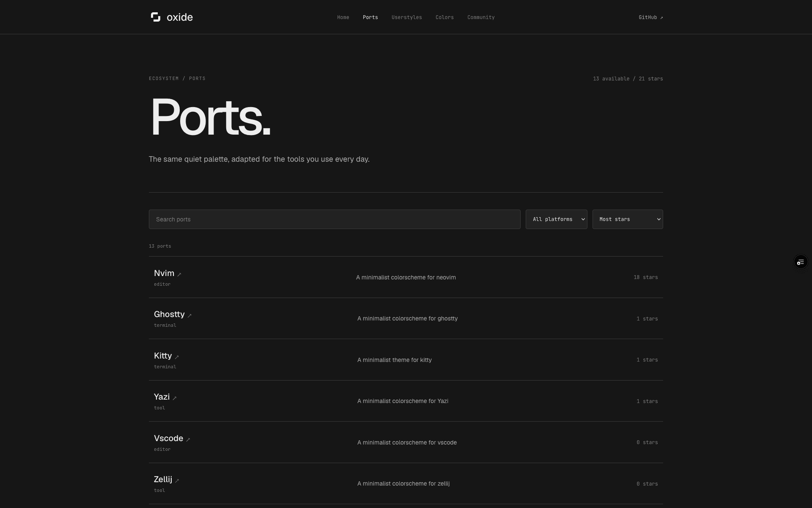Click the 'editor' tag under Vscode

coord(162,449)
